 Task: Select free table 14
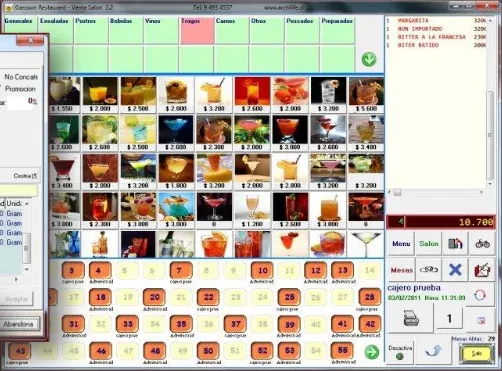pos(370,271)
